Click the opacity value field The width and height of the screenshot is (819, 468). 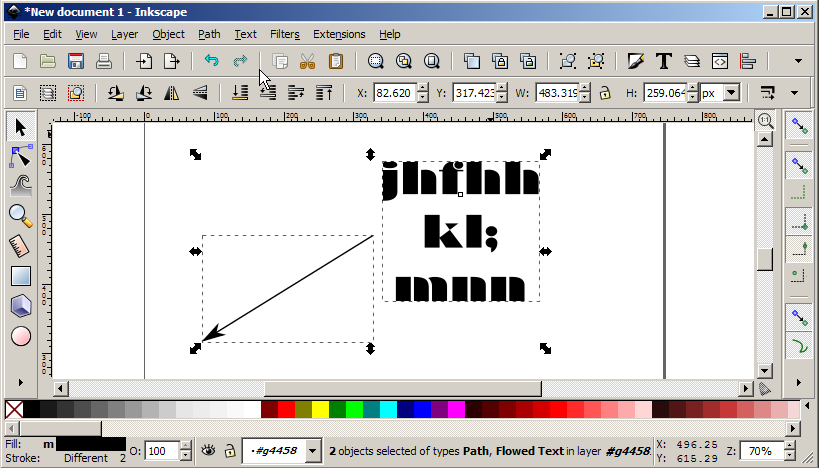tap(162, 451)
